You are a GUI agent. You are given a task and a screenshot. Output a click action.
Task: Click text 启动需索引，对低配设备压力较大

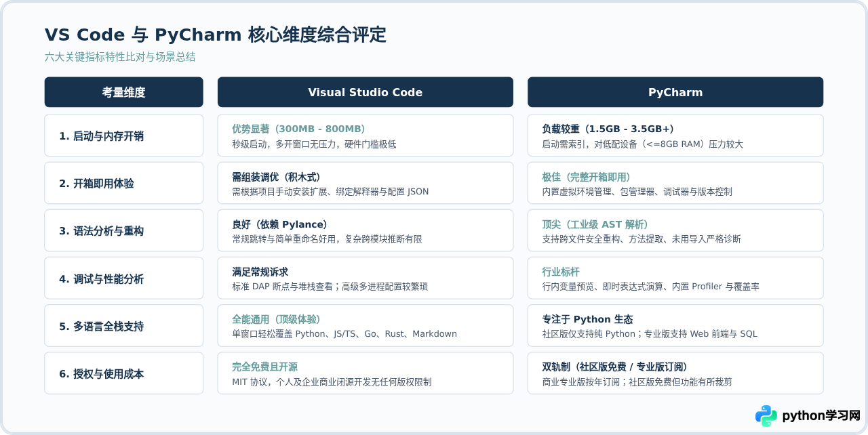click(642, 144)
